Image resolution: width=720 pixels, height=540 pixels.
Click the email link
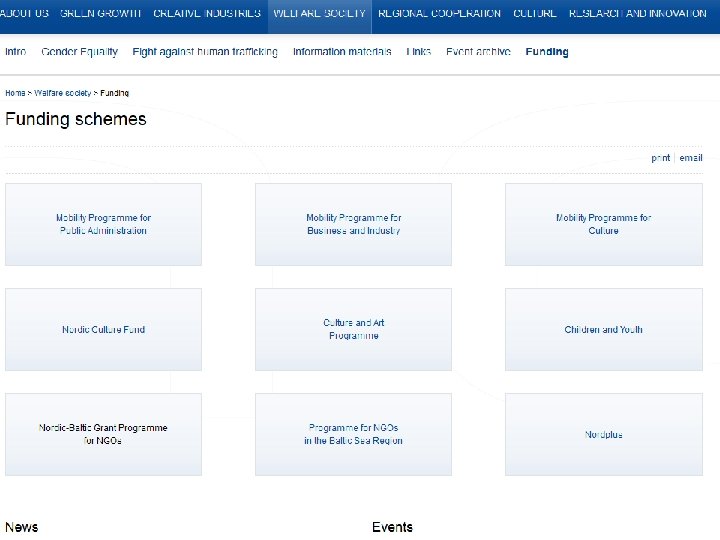691,158
